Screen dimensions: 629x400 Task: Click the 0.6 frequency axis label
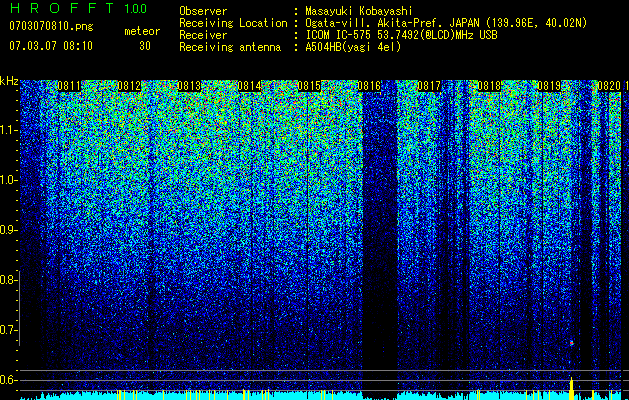(8, 380)
